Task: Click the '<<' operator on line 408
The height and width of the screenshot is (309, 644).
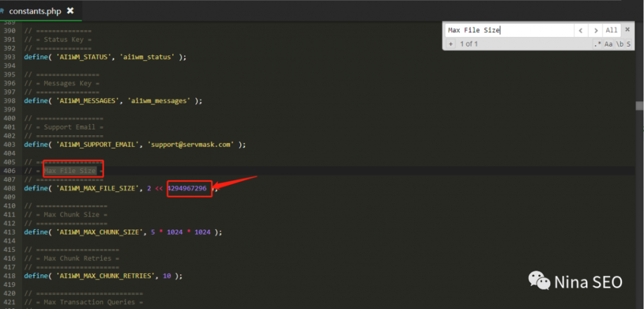Action: (x=159, y=189)
